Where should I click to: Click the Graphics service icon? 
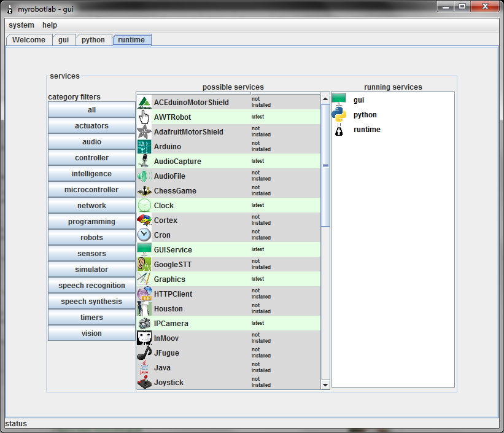pos(144,279)
